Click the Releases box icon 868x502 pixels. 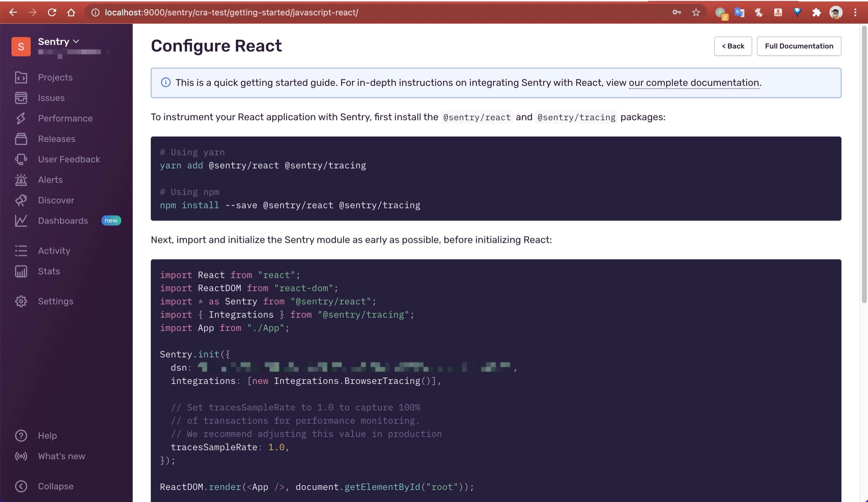coord(21,139)
